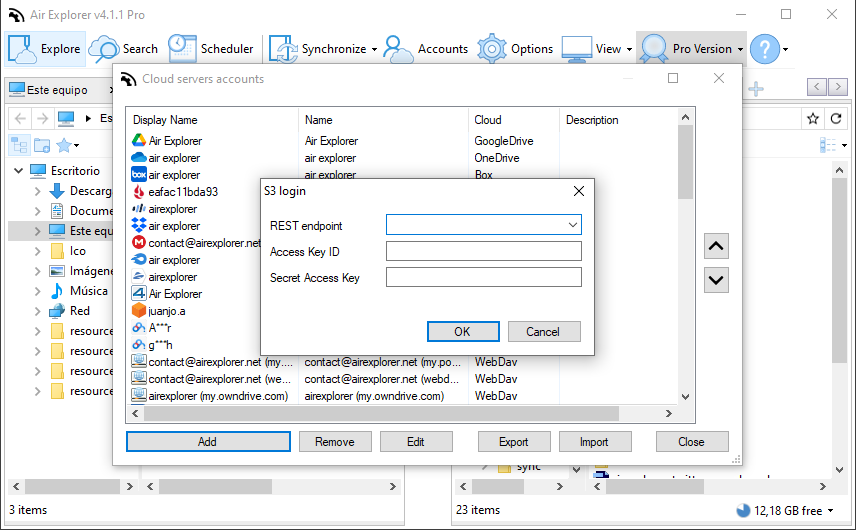Viewport: 856px width, 530px height.
Task: Create new folder in left pane
Action: click(41, 145)
